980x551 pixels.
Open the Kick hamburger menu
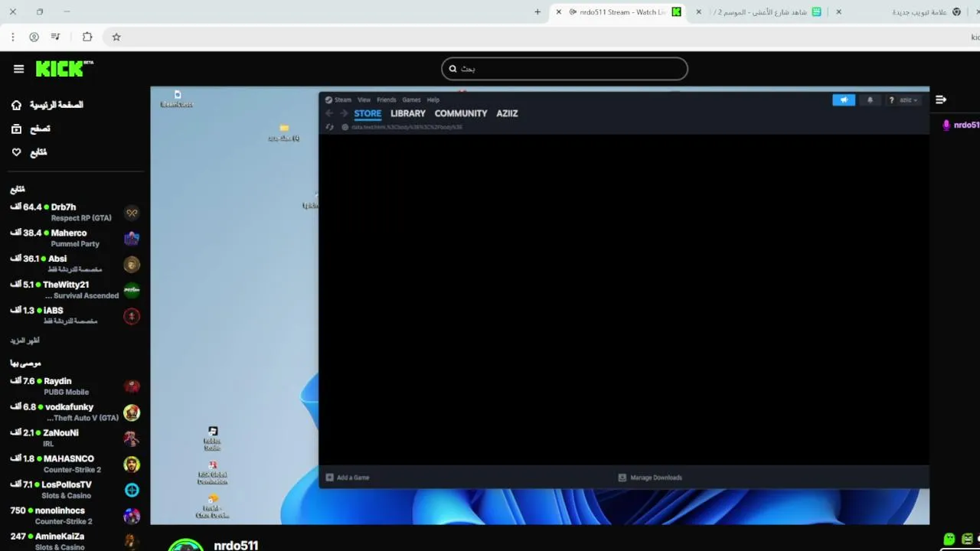[18, 69]
